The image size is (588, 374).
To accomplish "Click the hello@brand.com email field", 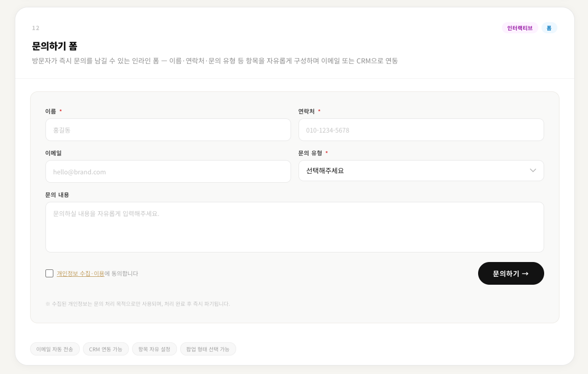I will click(168, 171).
